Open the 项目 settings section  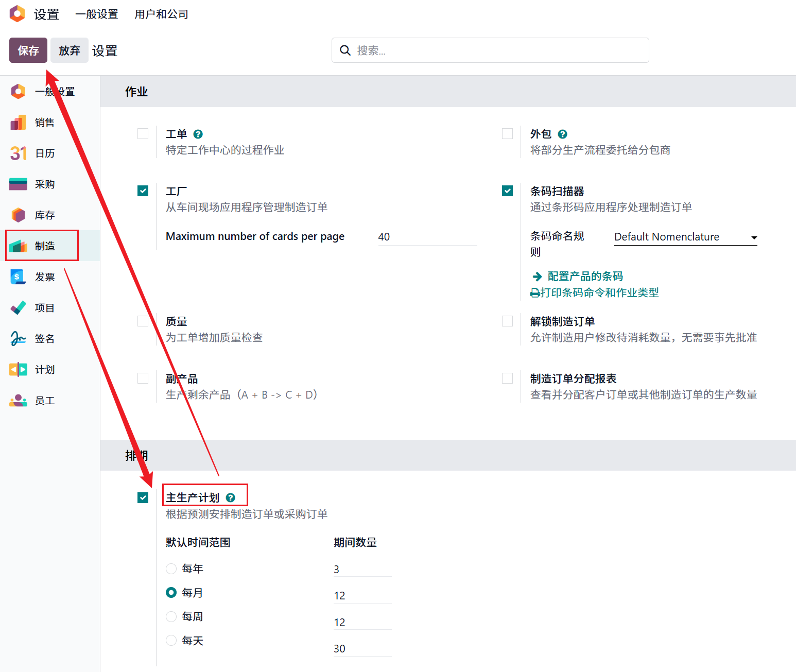point(44,307)
